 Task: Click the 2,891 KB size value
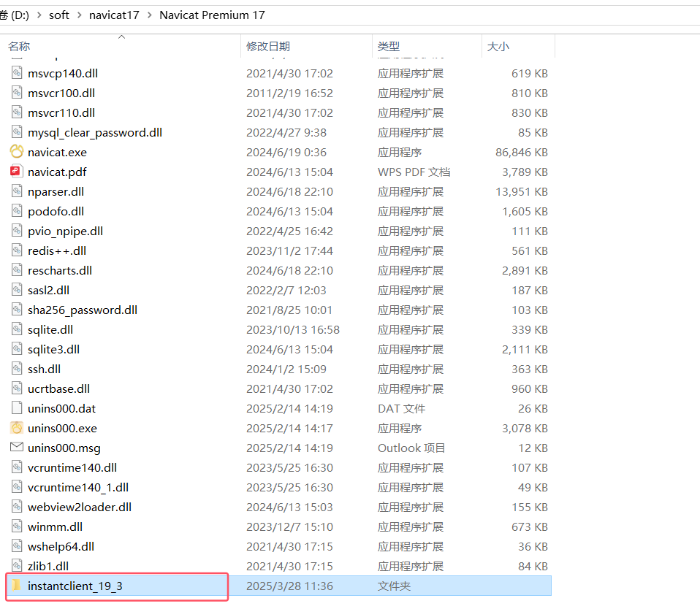point(525,270)
